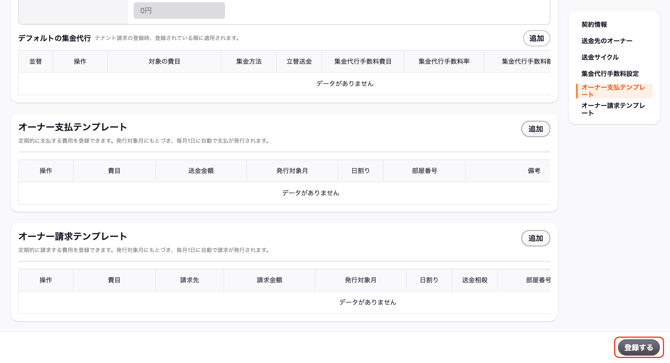This screenshot has width=670, height=363.
Task: Click 追加 in the オーナー支払テンプレート section
Action: click(535, 129)
